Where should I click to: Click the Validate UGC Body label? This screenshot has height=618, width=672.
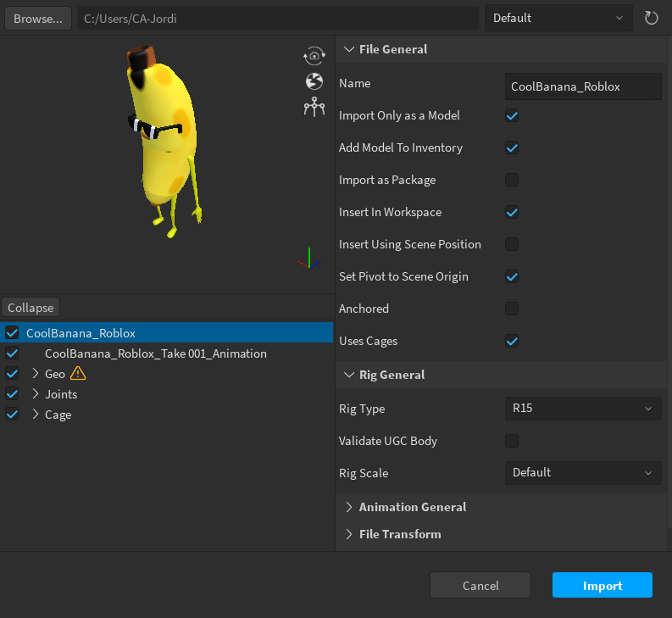pos(388,441)
